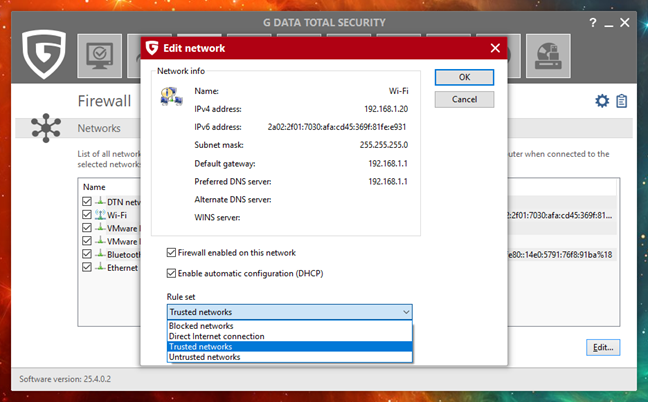
Task: Click the DTN network adapter icon
Action: click(x=100, y=201)
